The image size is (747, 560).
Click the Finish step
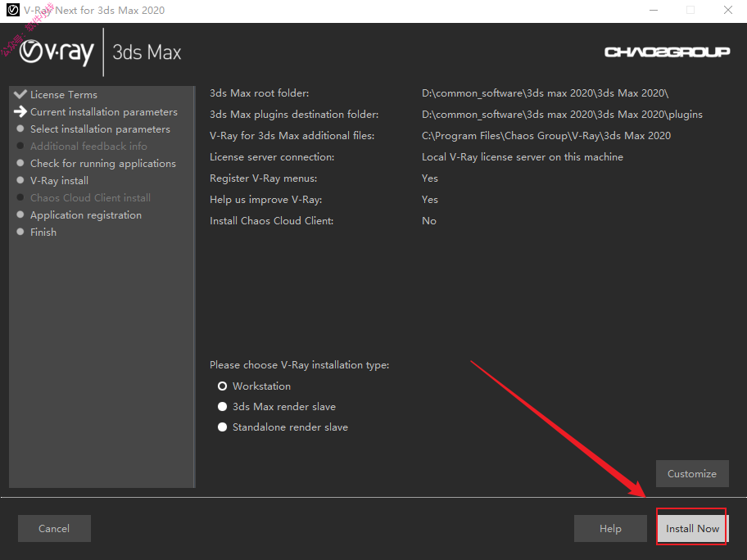click(x=43, y=233)
